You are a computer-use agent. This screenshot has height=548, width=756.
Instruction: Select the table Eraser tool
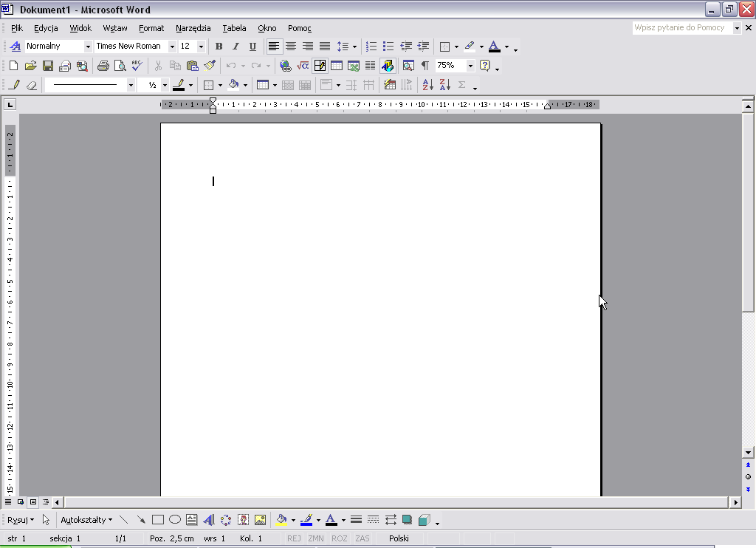(32, 86)
